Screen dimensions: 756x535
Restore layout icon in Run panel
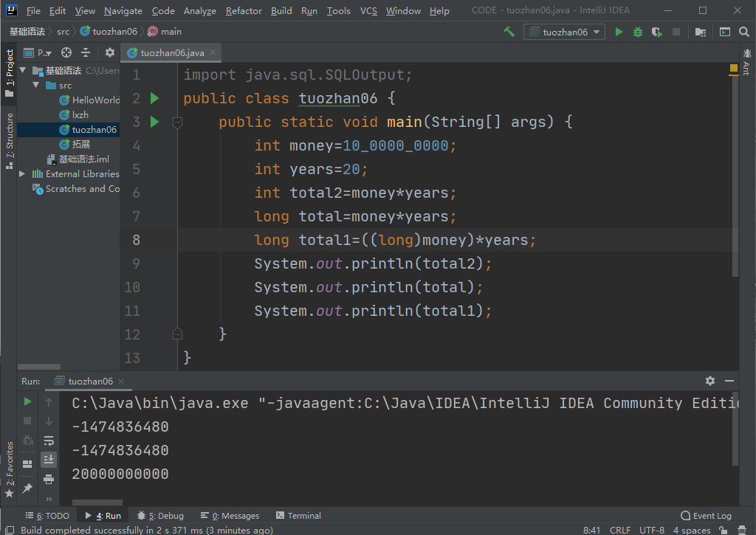click(27, 463)
